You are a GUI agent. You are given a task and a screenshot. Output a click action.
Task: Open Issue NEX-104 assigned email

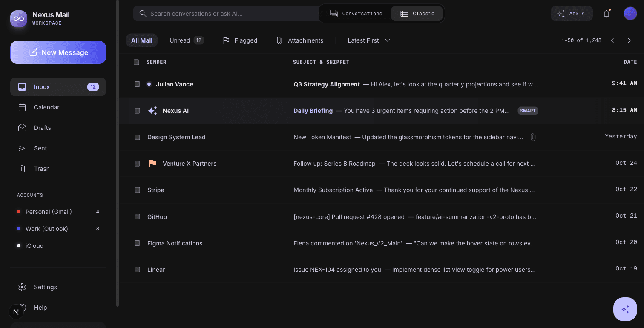tap(337, 270)
